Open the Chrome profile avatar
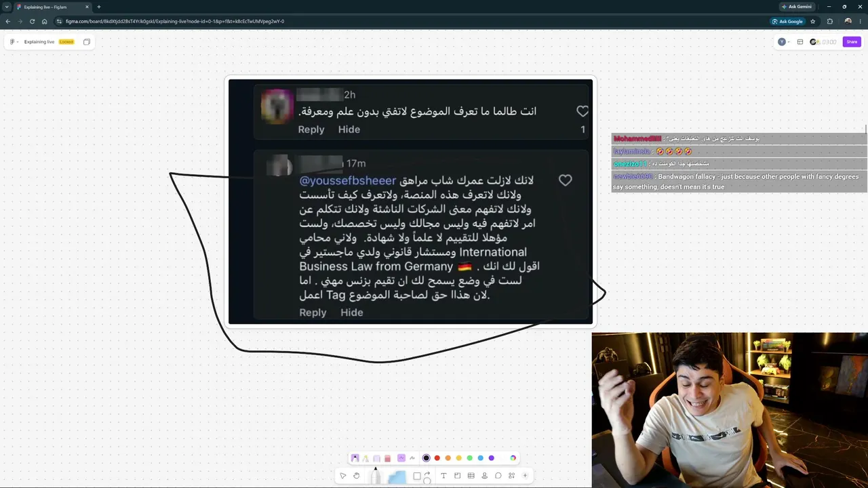Screen dimensions: 868x488 (848, 21)
